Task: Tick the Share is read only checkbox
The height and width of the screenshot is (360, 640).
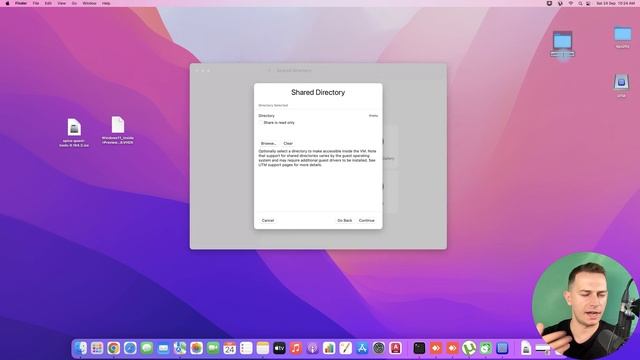Action: click(260, 122)
